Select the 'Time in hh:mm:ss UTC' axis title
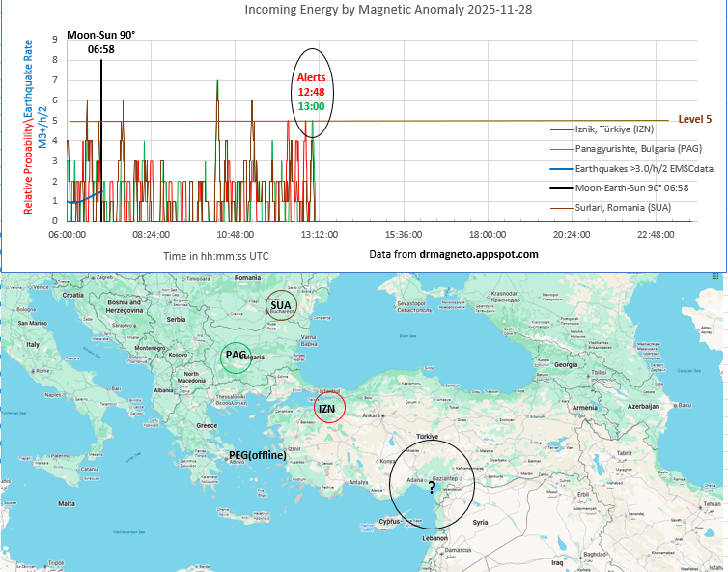Image resolution: width=728 pixels, height=572 pixels. (216, 256)
